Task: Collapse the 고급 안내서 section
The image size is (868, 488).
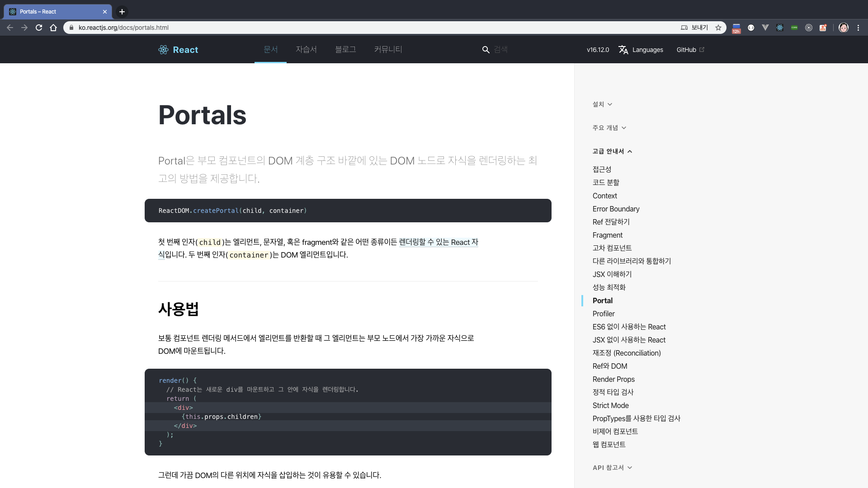Action: (x=612, y=151)
